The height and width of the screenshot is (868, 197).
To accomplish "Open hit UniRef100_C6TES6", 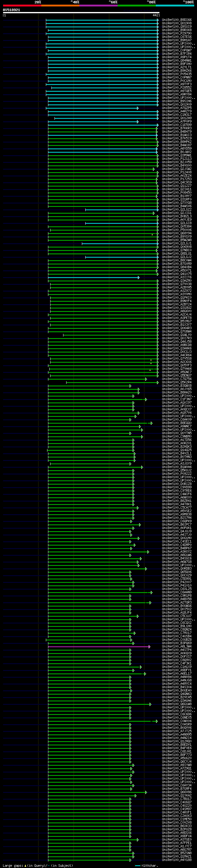I will pos(177,37).
